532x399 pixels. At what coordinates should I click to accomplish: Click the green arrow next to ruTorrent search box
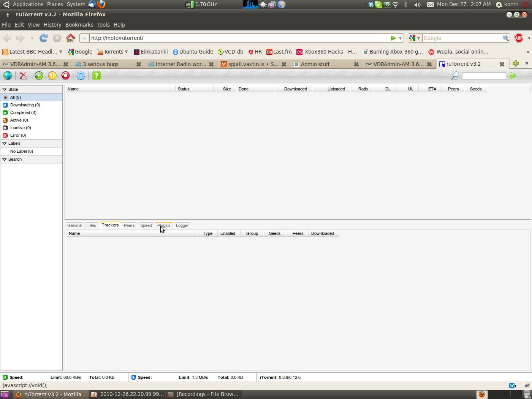click(x=513, y=76)
